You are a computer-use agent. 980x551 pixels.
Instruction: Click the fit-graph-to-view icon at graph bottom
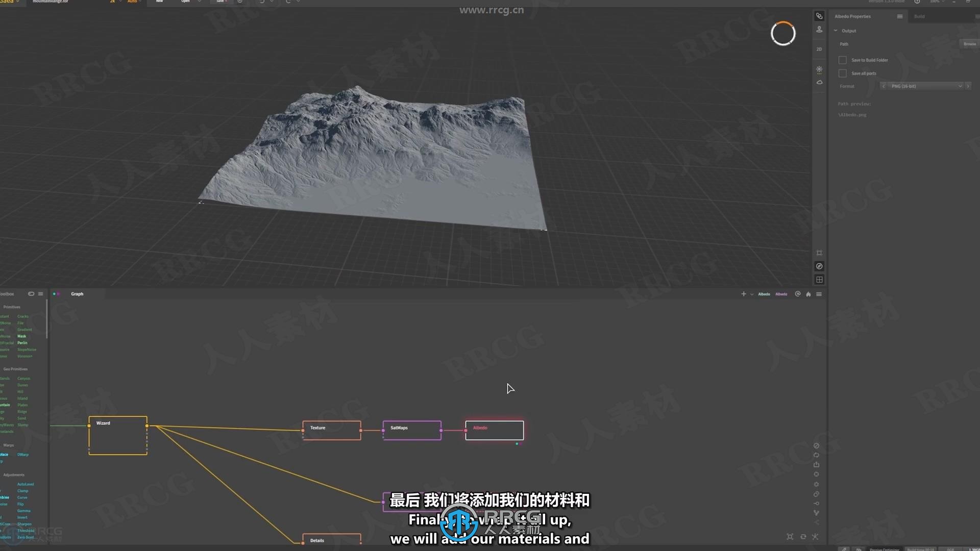[790, 537]
